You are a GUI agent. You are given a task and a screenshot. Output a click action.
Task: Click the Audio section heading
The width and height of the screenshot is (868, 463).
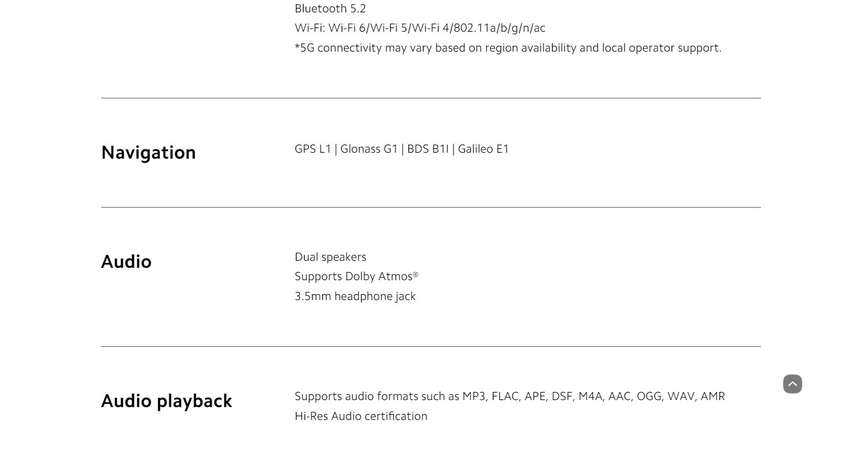click(126, 262)
